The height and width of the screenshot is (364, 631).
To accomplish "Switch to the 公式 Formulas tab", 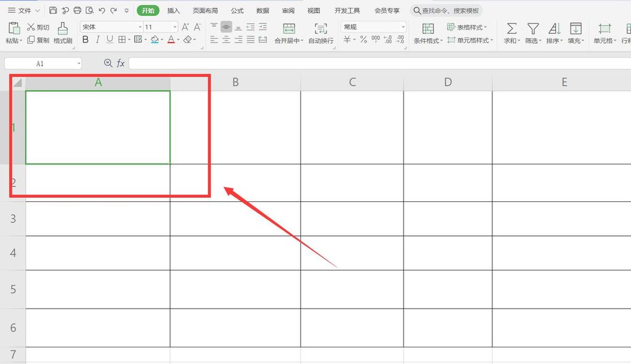I will click(x=237, y=10).
